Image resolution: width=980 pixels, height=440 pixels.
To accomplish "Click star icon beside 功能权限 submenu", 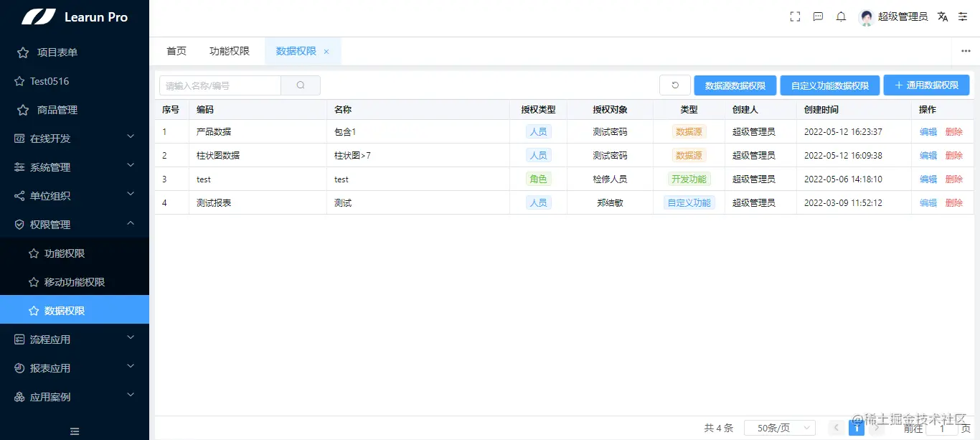I will point(33,253).
